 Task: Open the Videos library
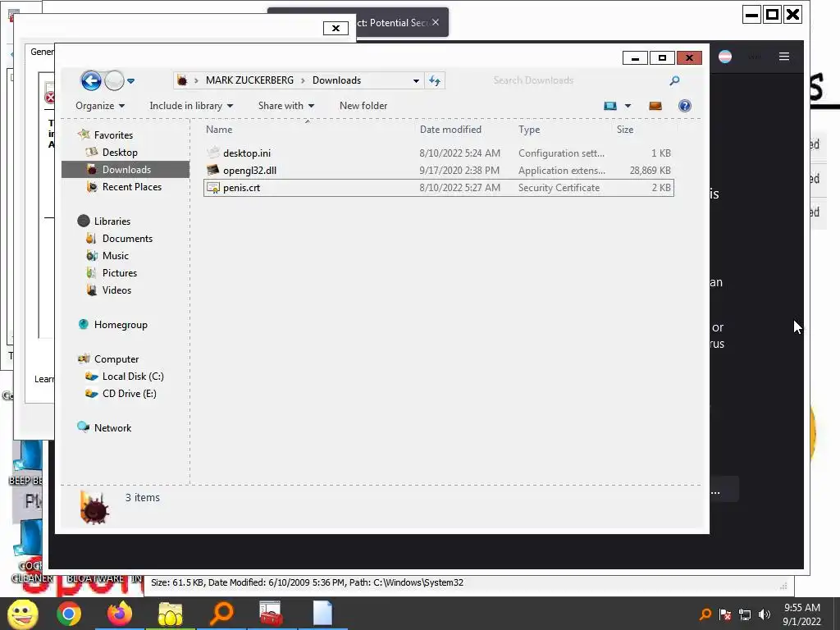116,290
